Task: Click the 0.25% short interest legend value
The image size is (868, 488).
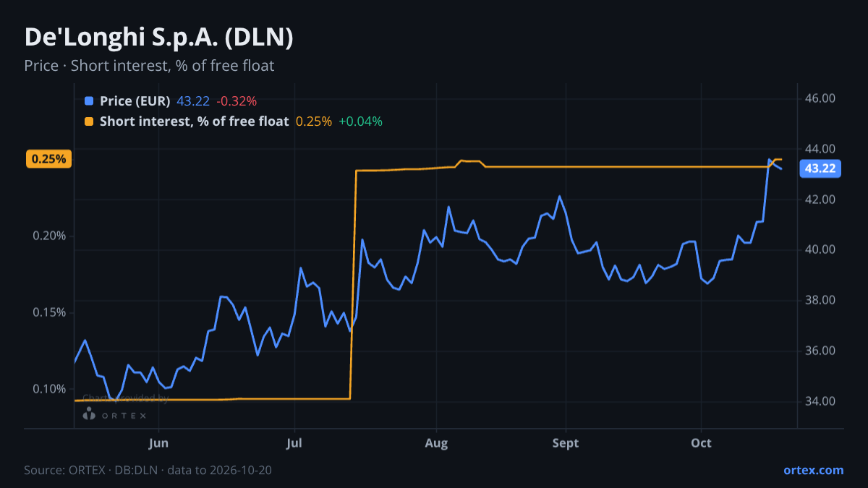Action: (x=314, y=121)
